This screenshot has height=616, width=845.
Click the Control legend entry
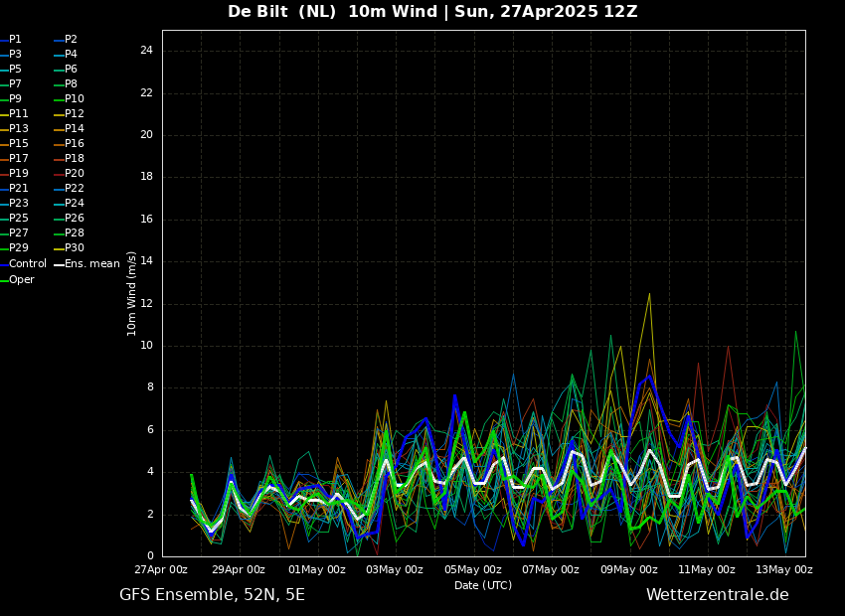pos(28,263)
